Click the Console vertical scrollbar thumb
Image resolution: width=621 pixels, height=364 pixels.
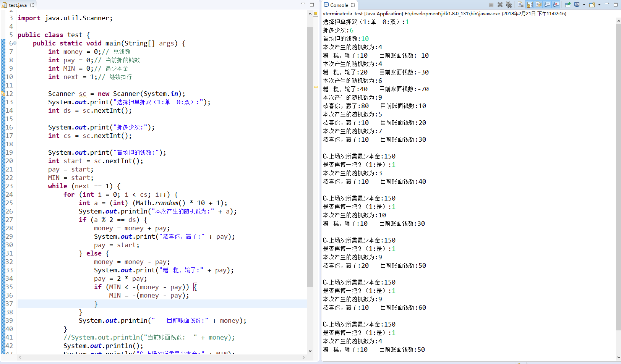point(618,177)
